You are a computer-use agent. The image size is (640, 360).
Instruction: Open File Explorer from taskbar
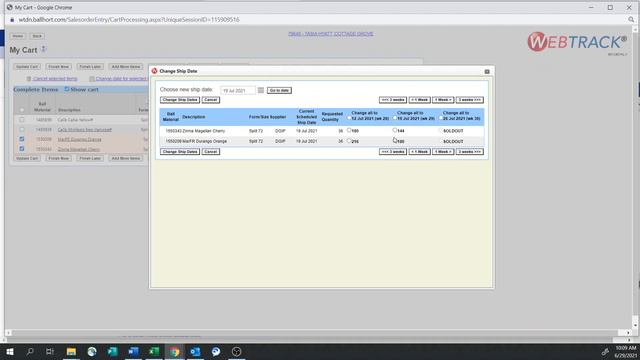click(x=71, y=351)
